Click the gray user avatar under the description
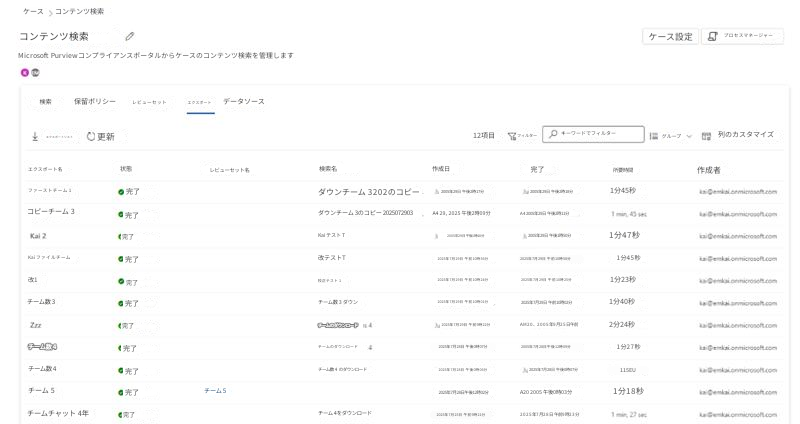This screenshot has width=800, height=424. pos(35,72)
